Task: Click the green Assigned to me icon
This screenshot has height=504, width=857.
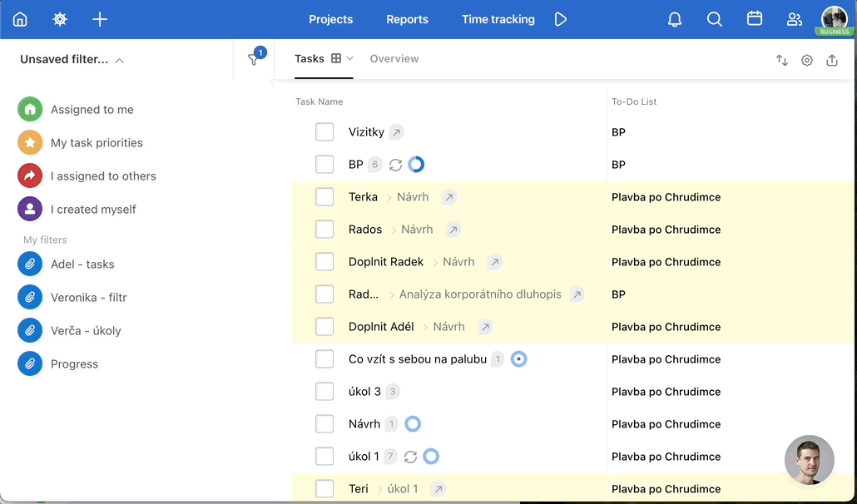Action: coord(30,109)
